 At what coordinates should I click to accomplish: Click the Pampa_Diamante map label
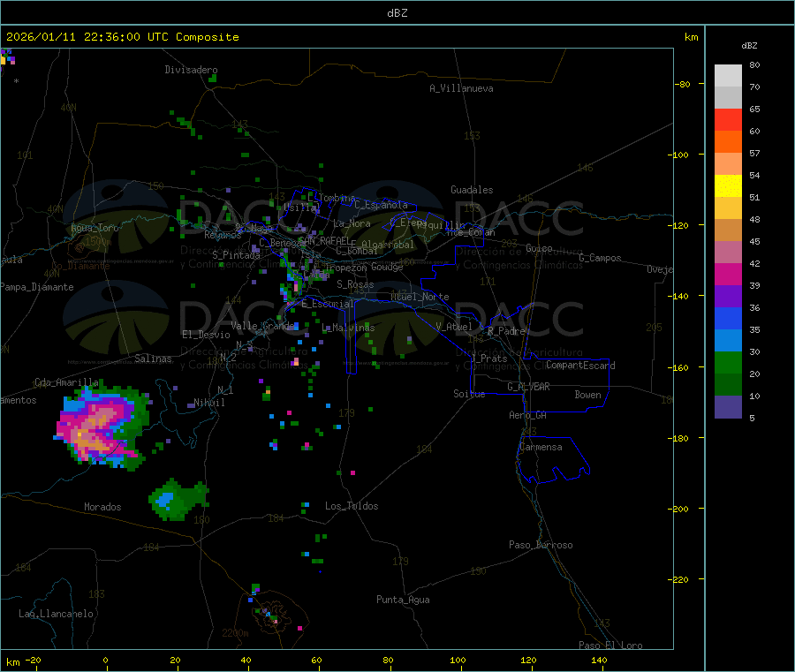pos(37,287)
